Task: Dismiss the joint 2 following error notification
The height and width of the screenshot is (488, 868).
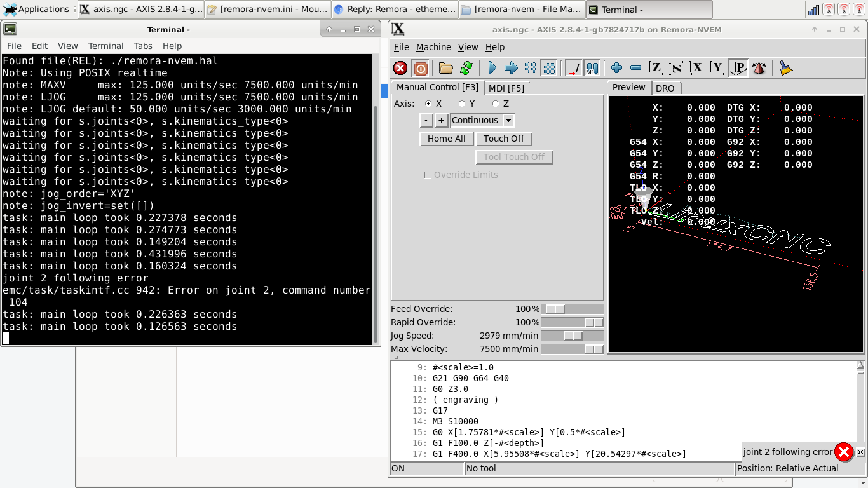Action: tap(861, 452)
